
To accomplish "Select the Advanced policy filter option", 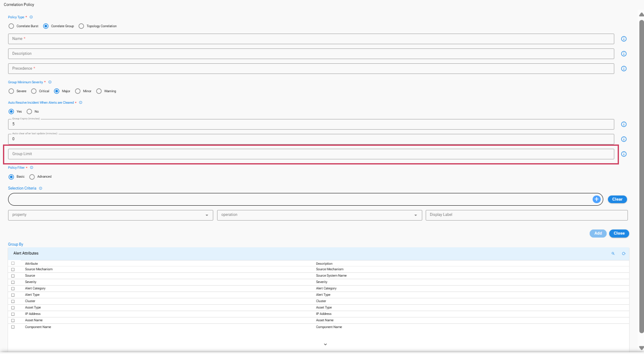I will (32, 177).
